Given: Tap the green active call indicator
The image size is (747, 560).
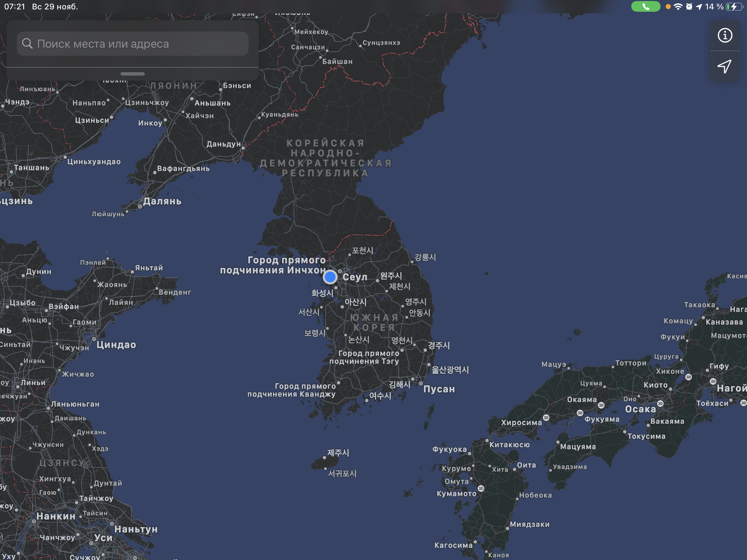Looking at the screenshot, I should tap(645, 6).
